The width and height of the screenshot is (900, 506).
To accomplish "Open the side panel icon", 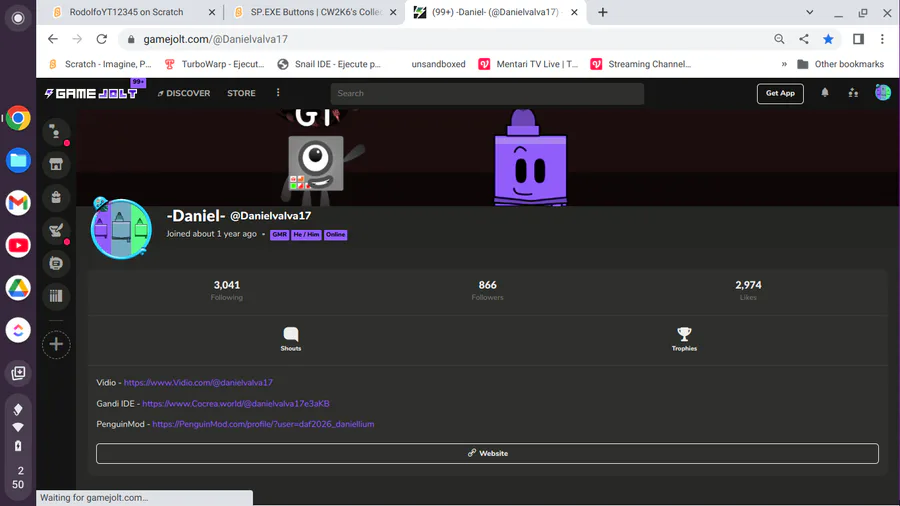I will [858, 39].
